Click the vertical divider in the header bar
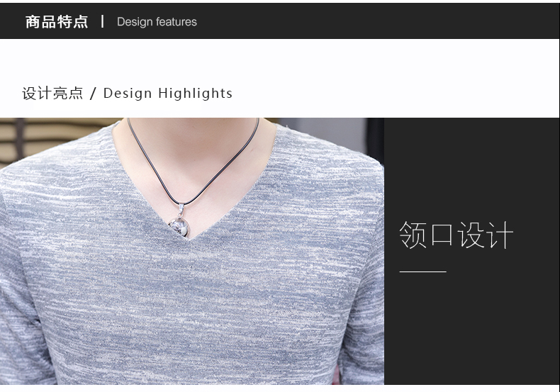The height and width of the screenshot is (392, 560). 102,21
